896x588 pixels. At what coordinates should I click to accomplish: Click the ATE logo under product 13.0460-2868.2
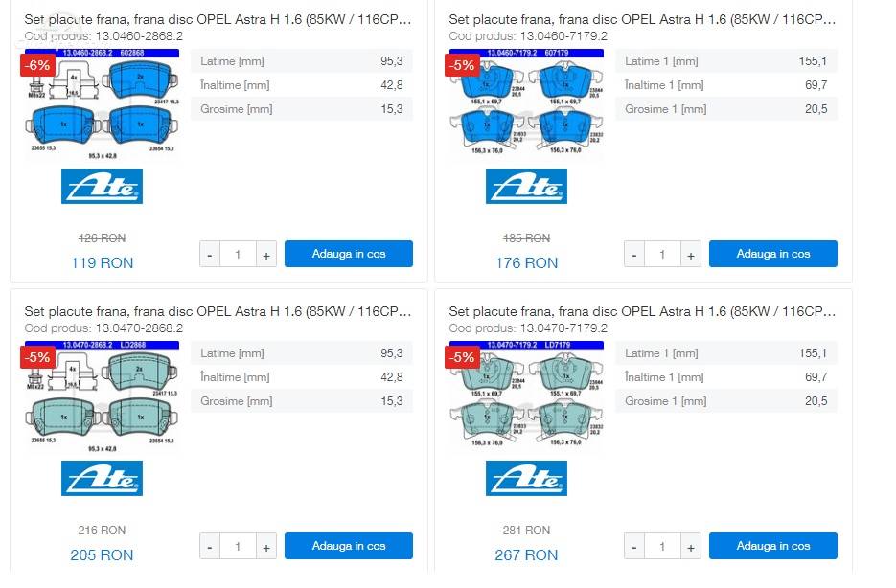click(x=102, y=186)
